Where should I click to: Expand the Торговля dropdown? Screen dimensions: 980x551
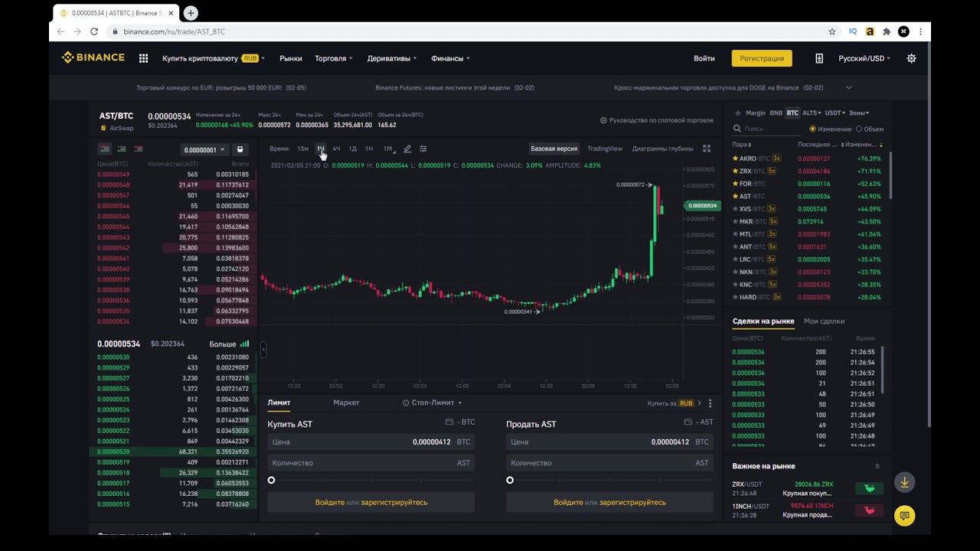pyautogui.click(x=334, y=58)
